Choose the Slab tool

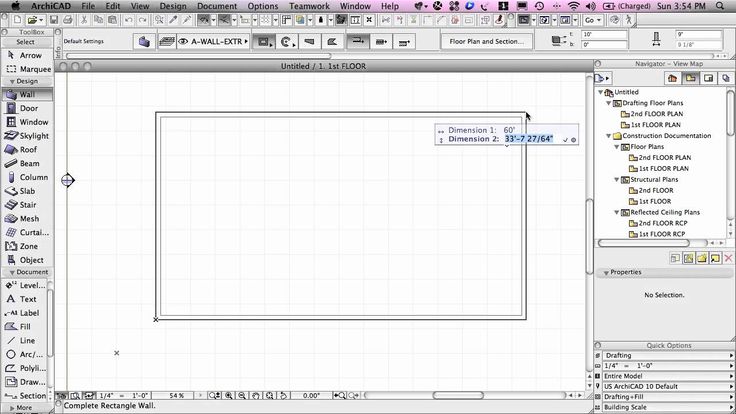coord(27,191)
